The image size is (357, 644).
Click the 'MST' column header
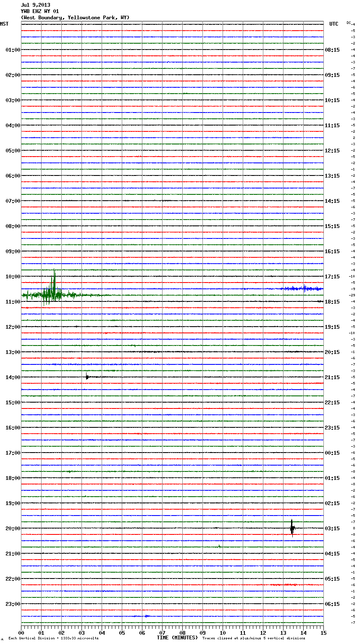4,24
